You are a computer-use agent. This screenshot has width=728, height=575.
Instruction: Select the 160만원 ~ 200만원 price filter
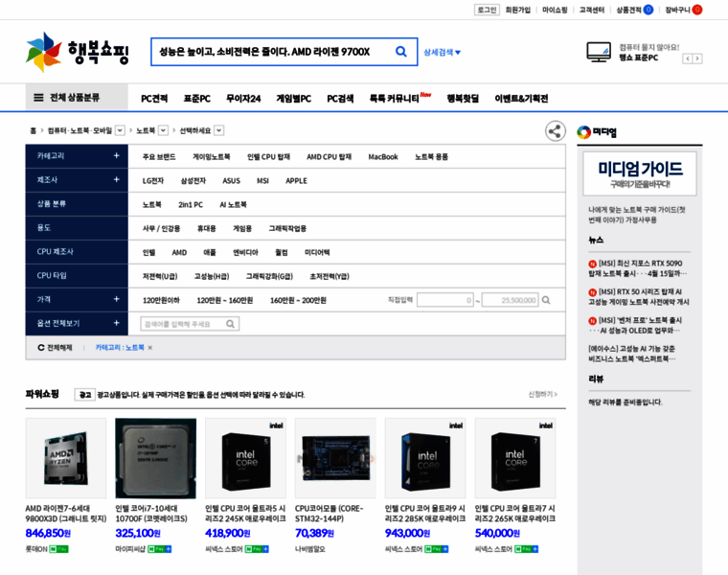point(298,300)
